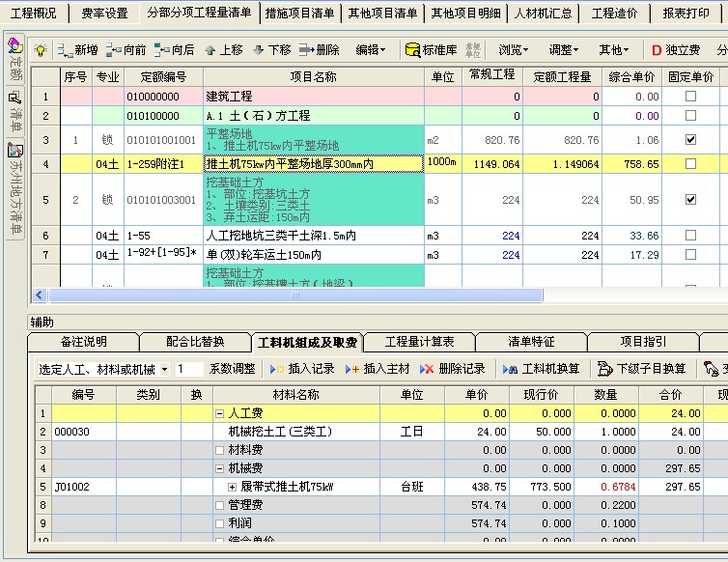Click the 其他项目清单 tab
This screenshot has width=728, height=562.
coord(383,13)
